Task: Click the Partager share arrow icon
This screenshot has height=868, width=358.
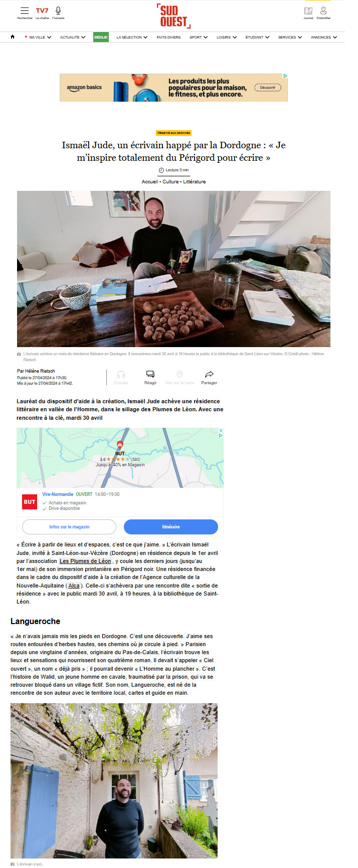Action: click(209, 375)
